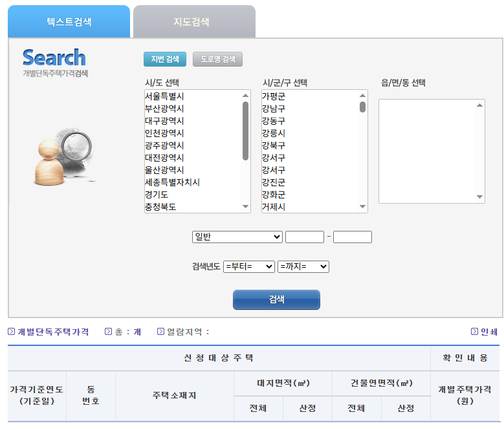Click the 시/군/구 list scroll up arrow

tap(362, 96)
